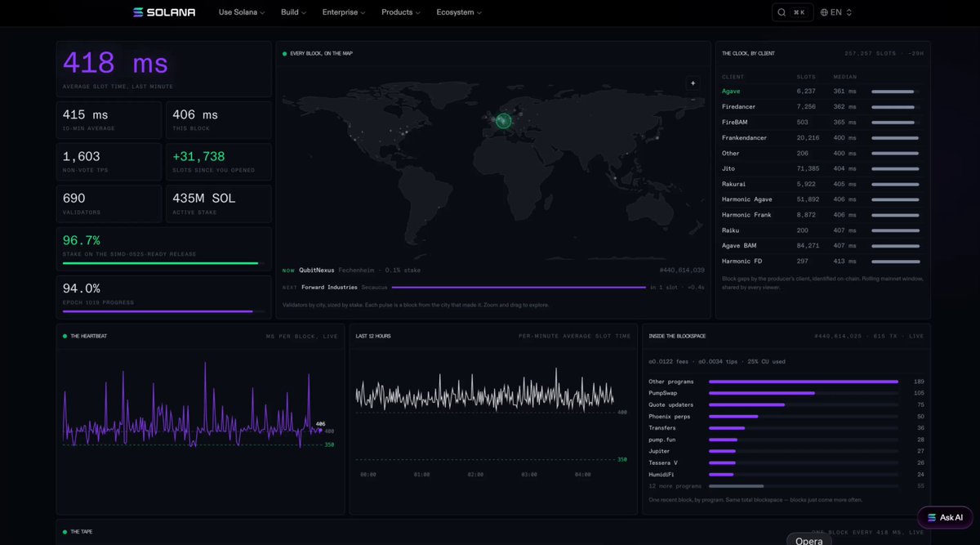Click the green pulse on Europe map
Screen dimensions: 980x545
pyautogui.click(x=503, y=121)
